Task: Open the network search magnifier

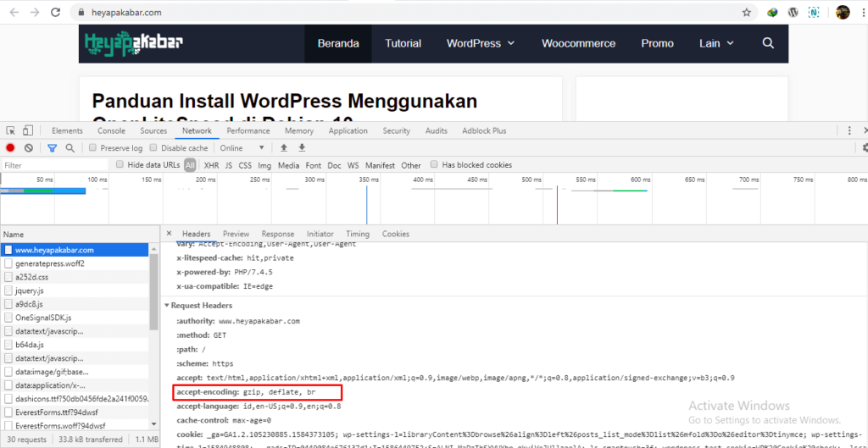Action: tap(70, 148)
